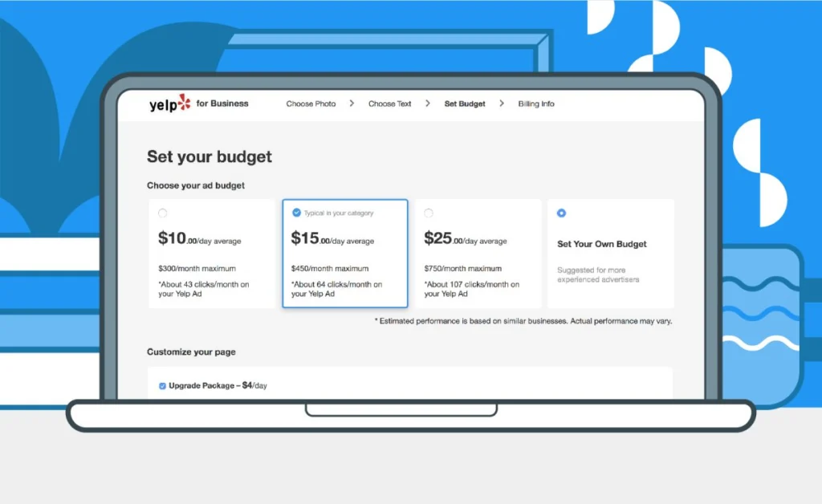Click the $10/day budget pricing card
822x504 pixels.
(210, 253)
